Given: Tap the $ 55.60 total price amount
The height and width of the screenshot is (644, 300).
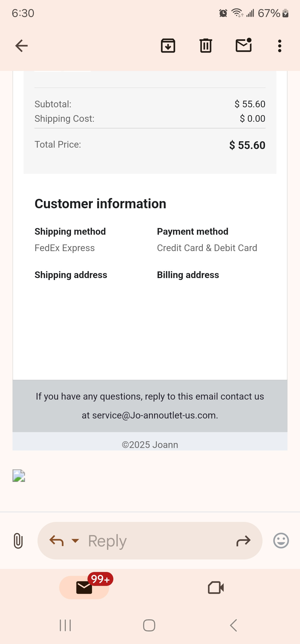Looking at the screenshot, I should click(x=247, y=145).
